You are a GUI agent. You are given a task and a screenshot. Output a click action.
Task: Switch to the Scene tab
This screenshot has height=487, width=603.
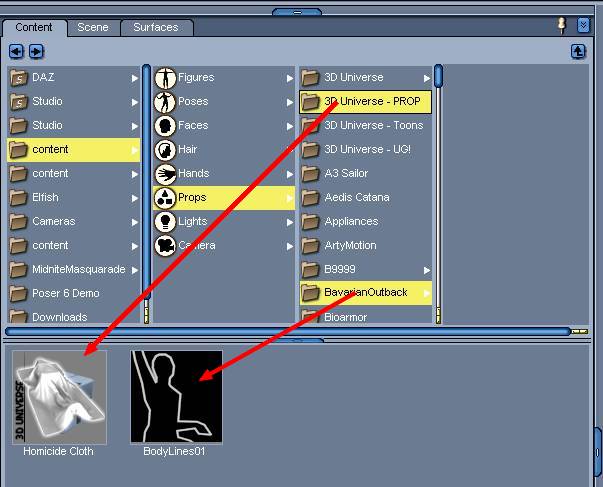[x=93, y=28]
